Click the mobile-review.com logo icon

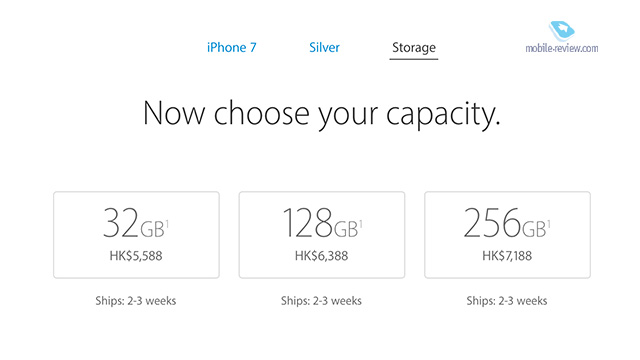tap(562, 31)
